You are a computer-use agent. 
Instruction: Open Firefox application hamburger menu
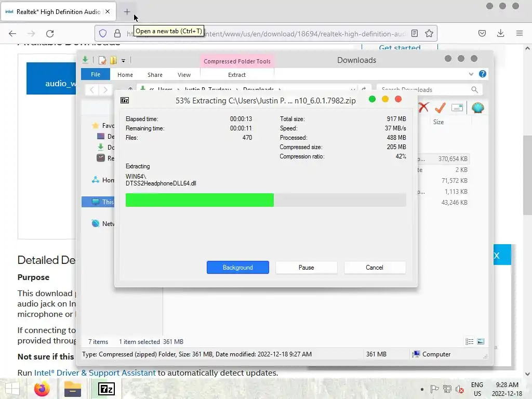(x=520, y=33)
